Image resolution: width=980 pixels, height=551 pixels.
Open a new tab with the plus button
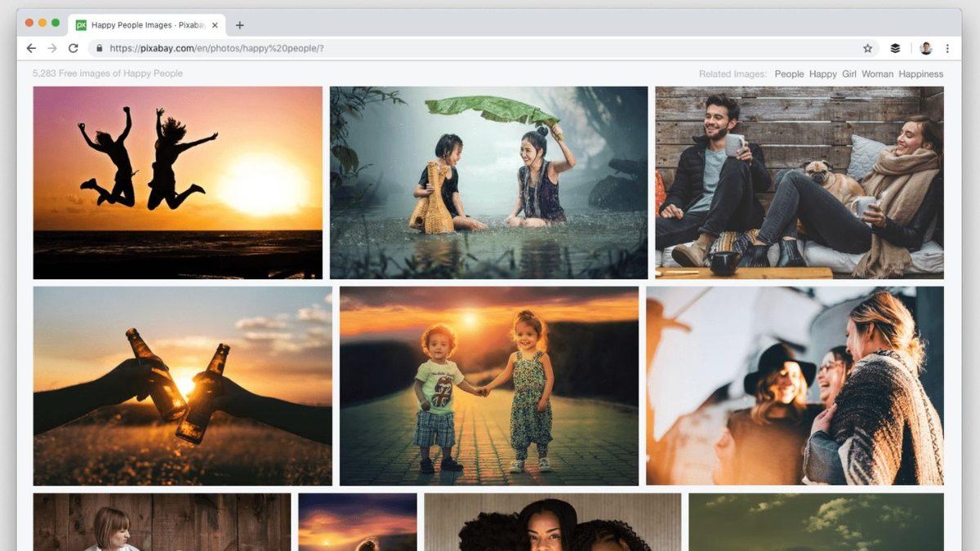(x=239, y=24)
